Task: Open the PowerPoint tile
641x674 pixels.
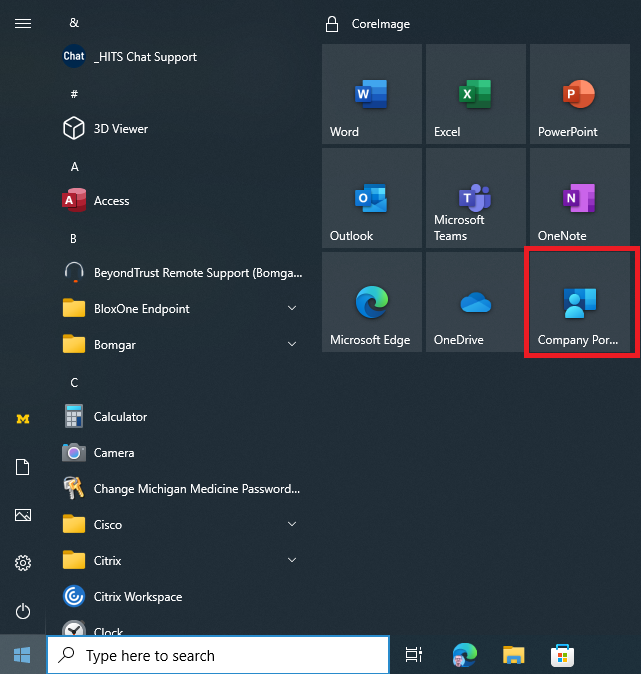Action: click(579, 95)
